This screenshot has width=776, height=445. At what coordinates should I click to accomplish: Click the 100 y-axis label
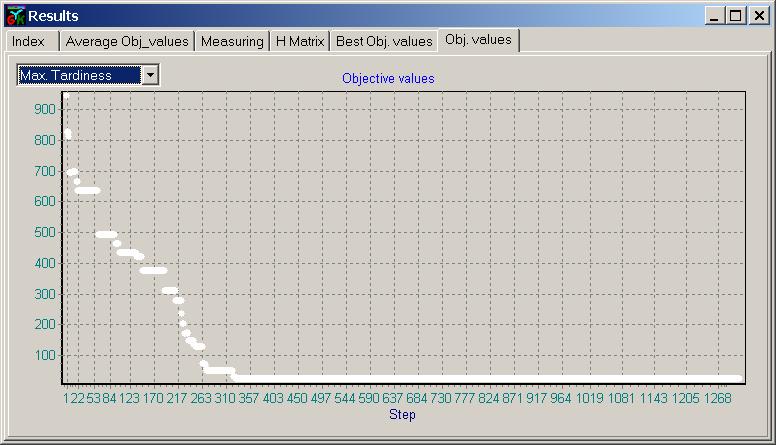(45, 355)
